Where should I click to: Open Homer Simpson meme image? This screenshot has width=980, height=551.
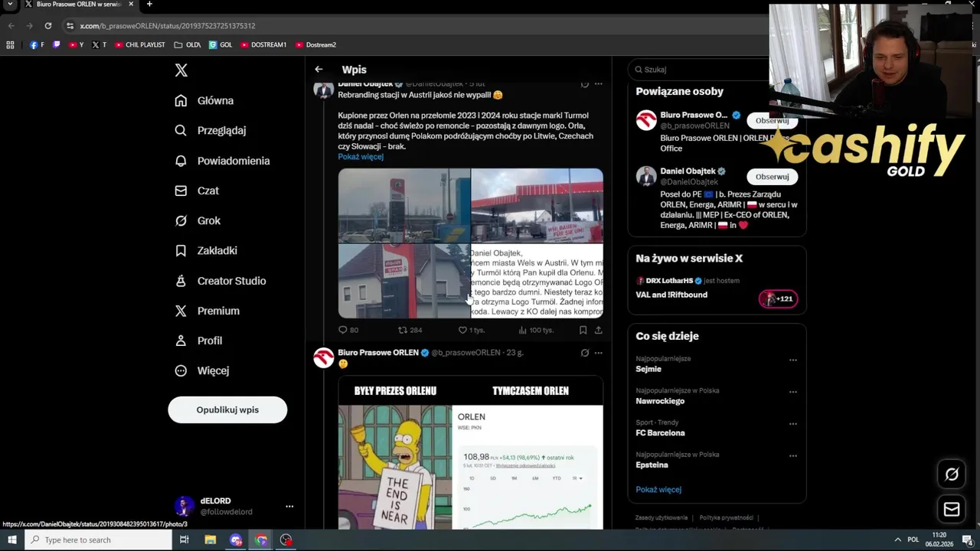[x=471, y=452]
